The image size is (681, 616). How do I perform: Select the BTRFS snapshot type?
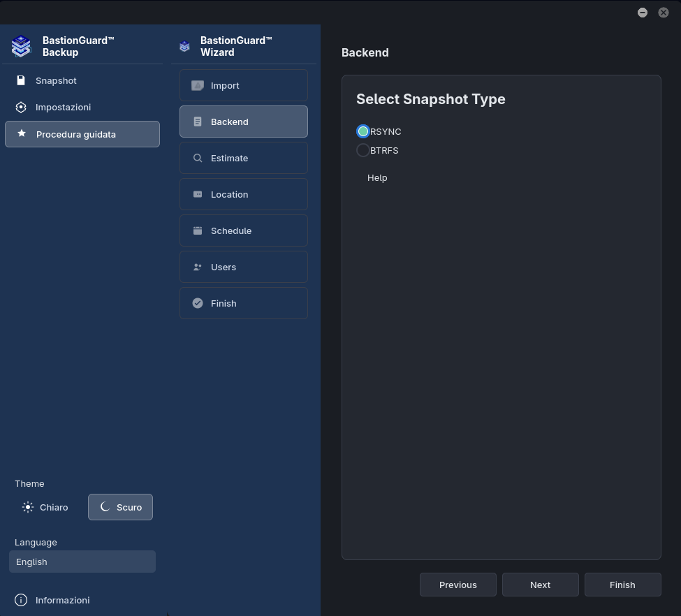(363, 150)
